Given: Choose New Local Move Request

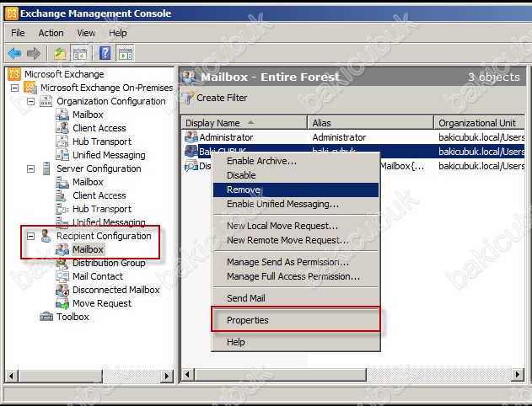Looking at the screenshot, I should tap(296, 226).
